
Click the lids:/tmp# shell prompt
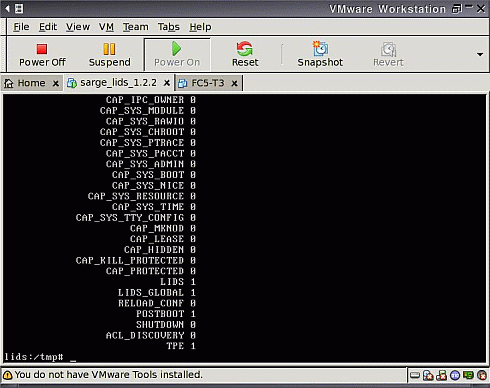[x=34, y=357]
